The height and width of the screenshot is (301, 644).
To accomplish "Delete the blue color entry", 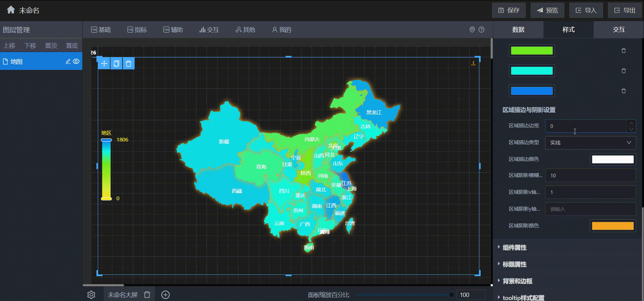I will coord(623,91).
